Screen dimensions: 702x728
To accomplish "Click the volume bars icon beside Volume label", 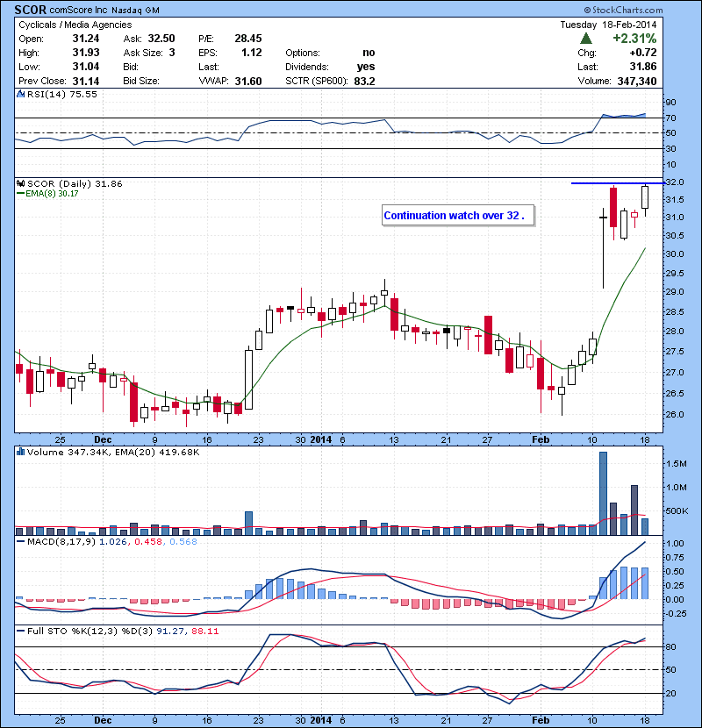I will tap(20, 452).
